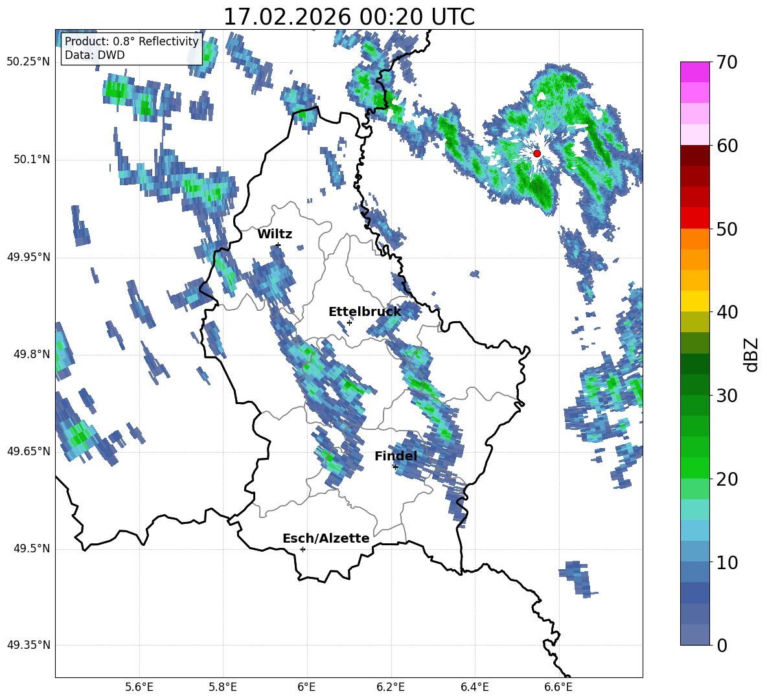Click the 6.6°E longitude label
This screenshot has height=700, width=767.
coord(558,688)
